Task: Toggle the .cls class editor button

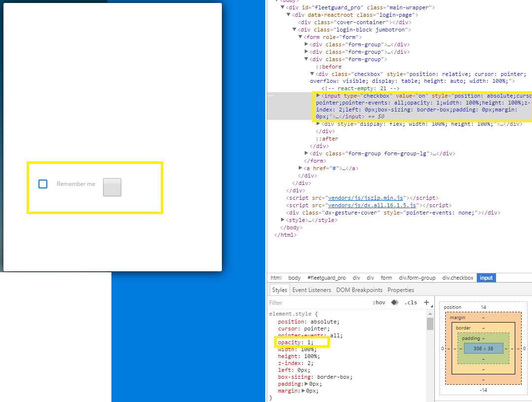Action: coord(411,302)
